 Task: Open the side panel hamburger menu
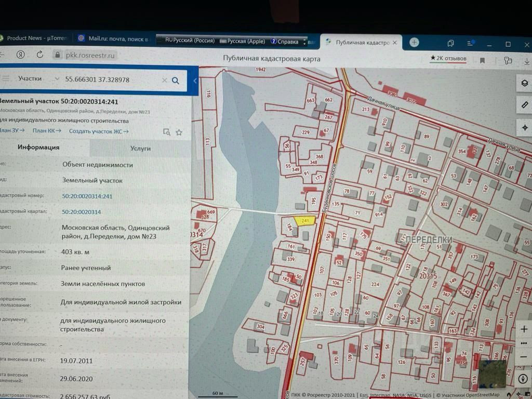click(x=6, y=78)
